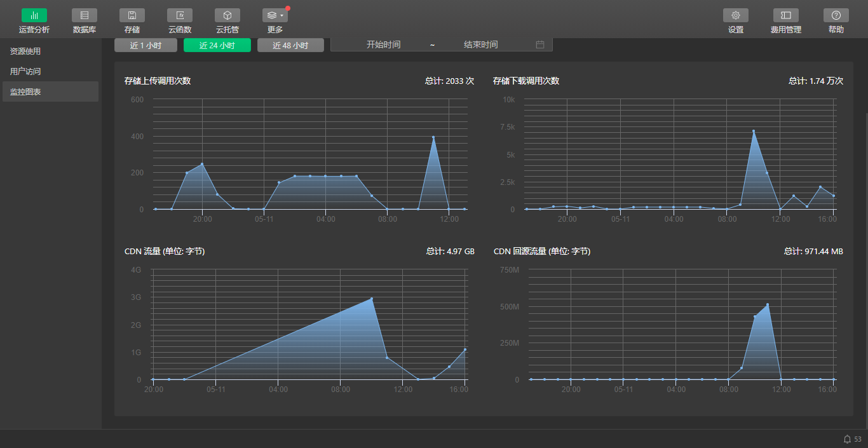This screenshot has width=868, height=448.
Task: Open the 云函数 cloud functions icon
Action: point(180,15)
